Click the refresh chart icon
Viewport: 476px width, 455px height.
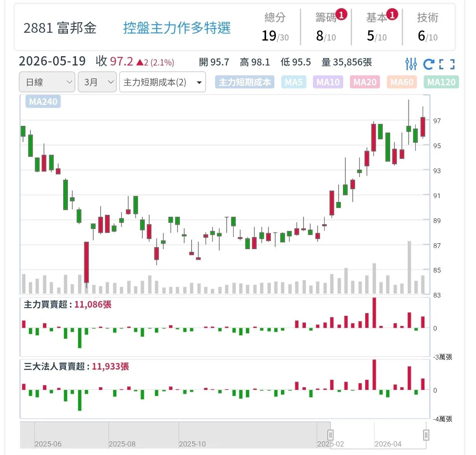(428, 64)
